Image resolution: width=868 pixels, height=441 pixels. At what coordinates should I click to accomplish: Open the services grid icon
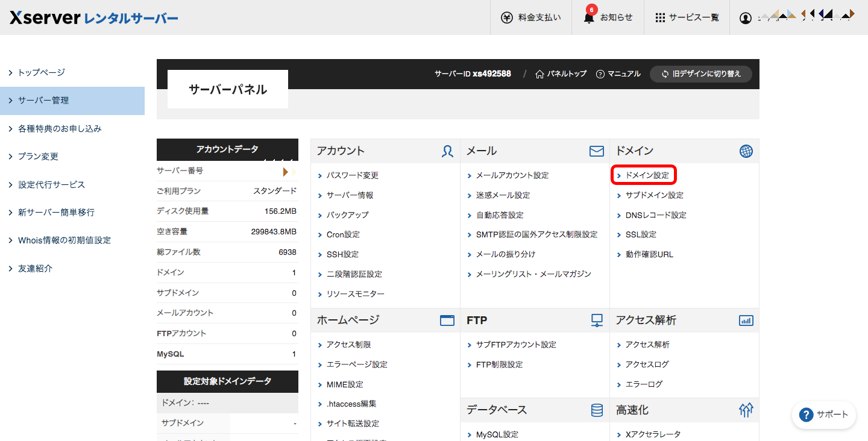(660, 17)
